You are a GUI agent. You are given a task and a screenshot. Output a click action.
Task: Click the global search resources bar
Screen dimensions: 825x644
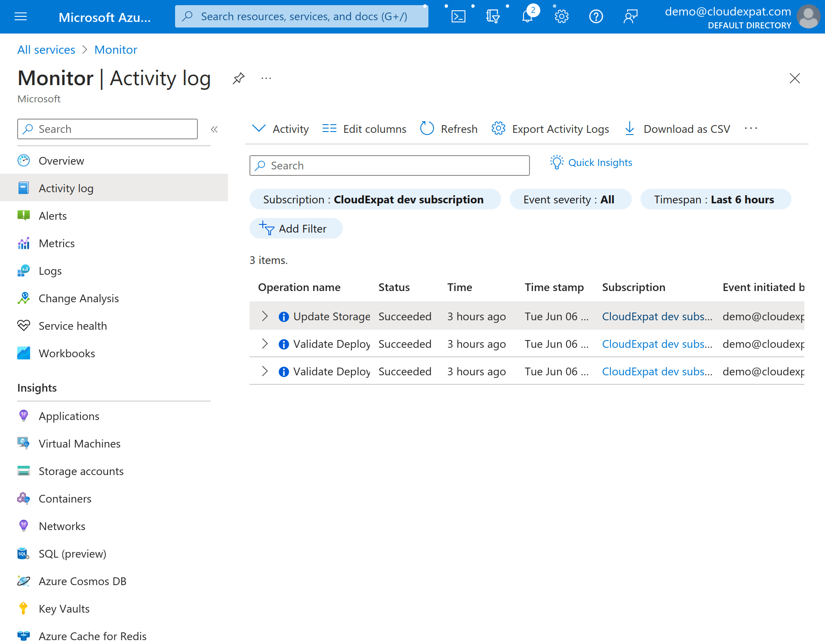[x=302, y=17]
